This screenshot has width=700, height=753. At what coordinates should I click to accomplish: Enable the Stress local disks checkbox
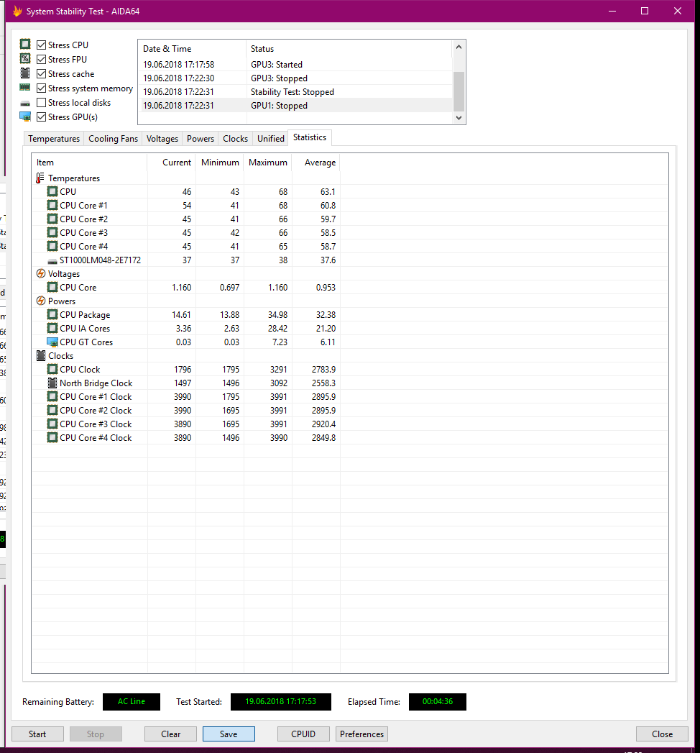coord(41,102)
